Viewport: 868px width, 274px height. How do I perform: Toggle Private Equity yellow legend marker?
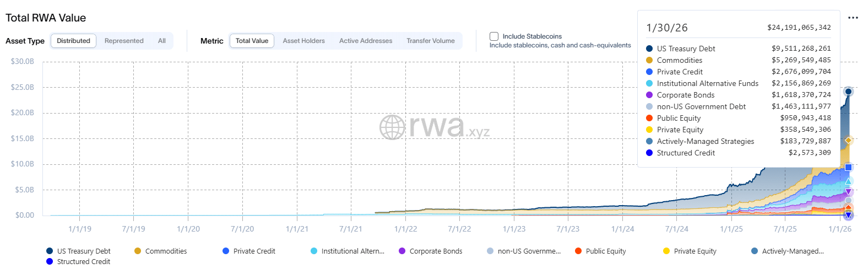pos(666,251)
